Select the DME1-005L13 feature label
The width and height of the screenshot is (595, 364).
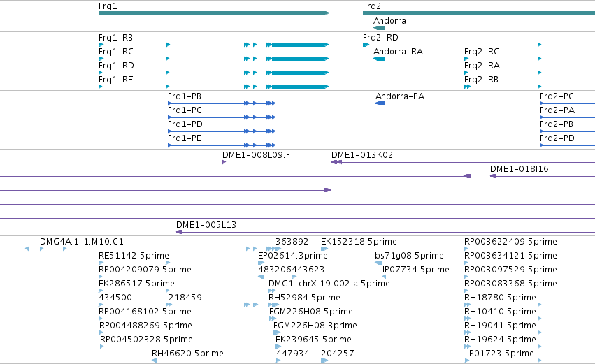click(x=206, y=225)
